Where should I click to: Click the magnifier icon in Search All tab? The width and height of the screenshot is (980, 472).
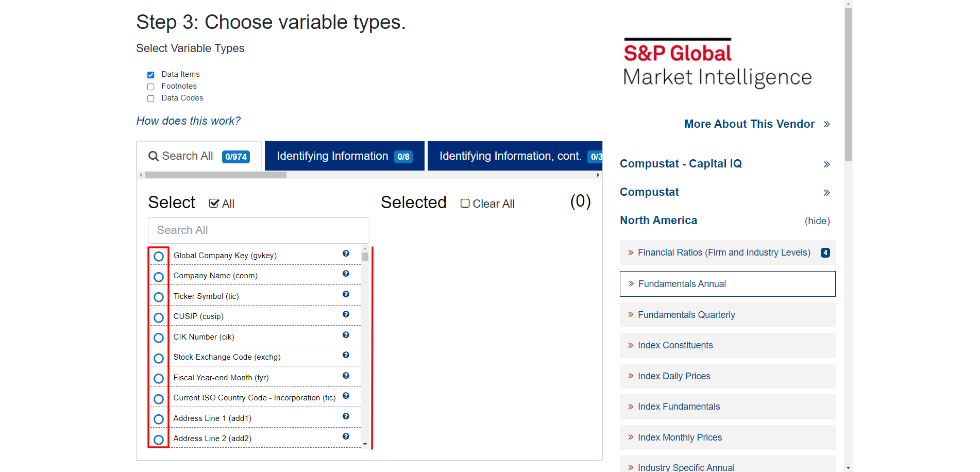click(x=154, y=156)
